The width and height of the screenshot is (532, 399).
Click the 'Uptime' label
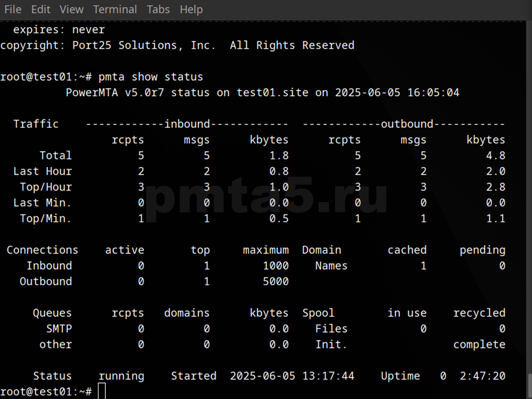click(x=401, y=376)
